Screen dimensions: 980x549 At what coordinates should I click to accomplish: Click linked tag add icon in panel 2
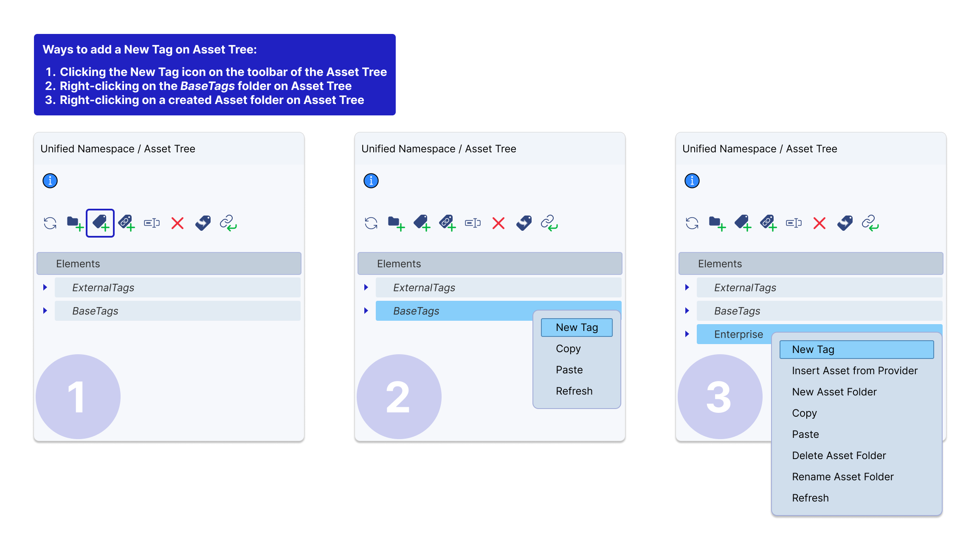pos(448,223)
